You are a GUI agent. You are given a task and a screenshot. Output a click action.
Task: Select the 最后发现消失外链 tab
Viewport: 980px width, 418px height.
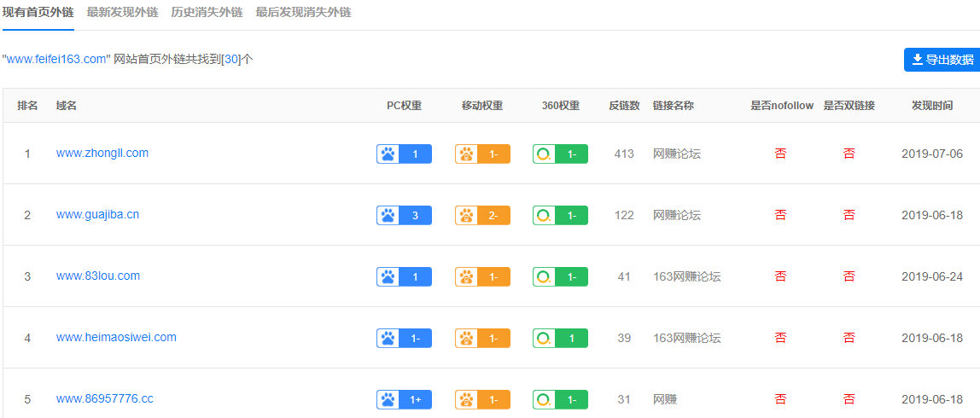coord(303,13)
